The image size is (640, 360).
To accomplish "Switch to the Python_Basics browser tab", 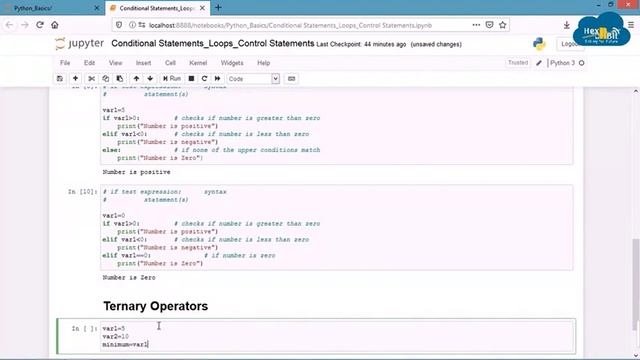I will [52, 8].
